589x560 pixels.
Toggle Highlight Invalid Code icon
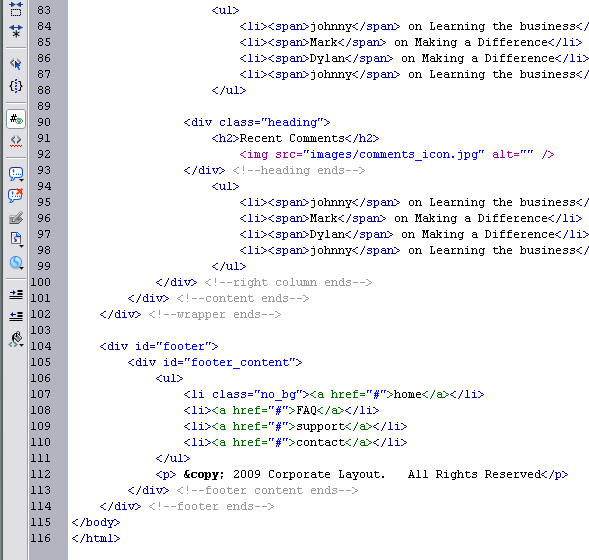pos(16,141)
